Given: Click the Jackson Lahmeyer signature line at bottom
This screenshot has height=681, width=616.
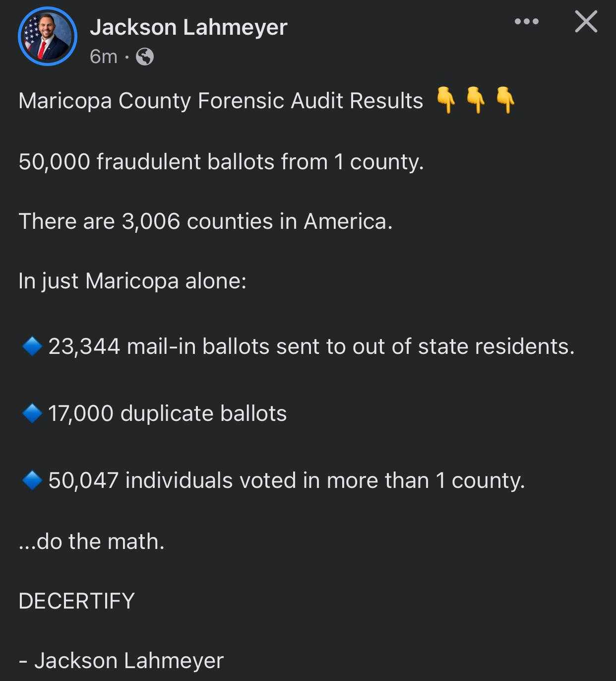Looking at the screenshot, I should (121, 661).
